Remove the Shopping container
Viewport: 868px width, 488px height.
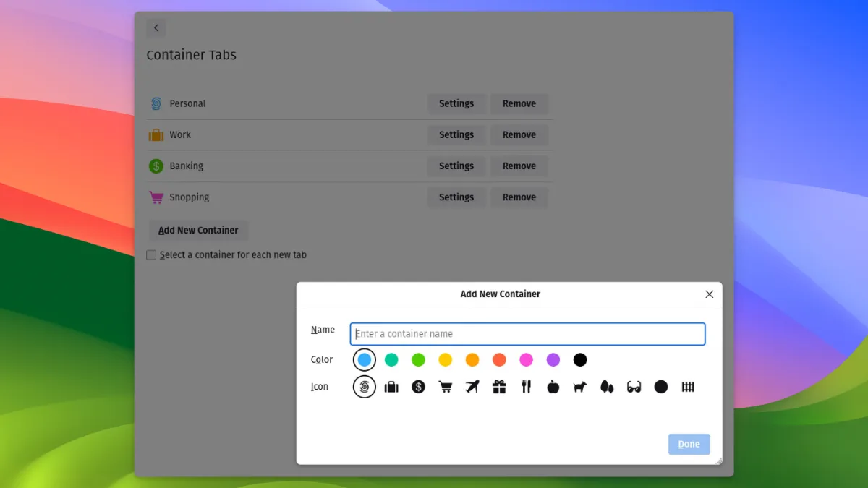click(x=519, y=197)
